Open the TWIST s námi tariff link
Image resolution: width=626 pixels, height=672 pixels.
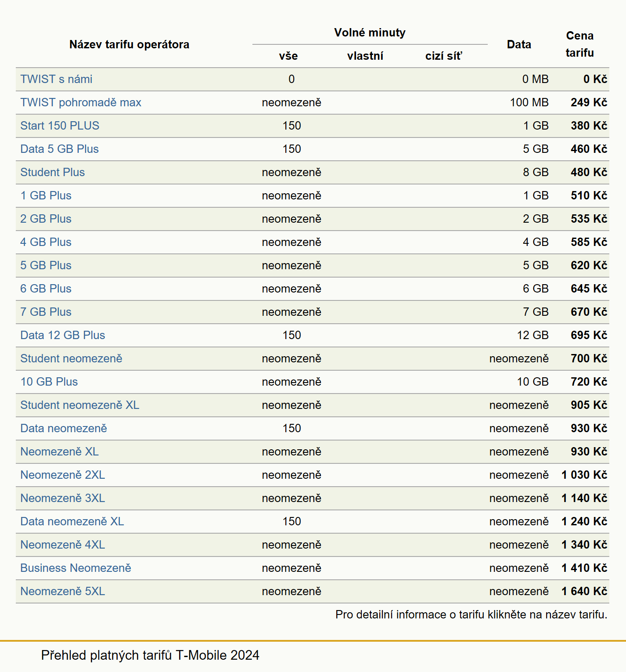click(56, 79)
